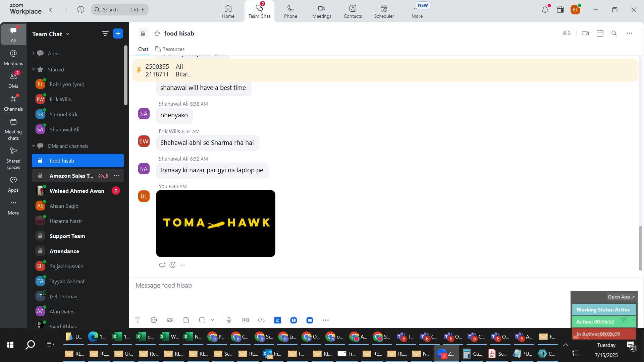Expand the screenshot options dropdown arrow

click(212, 320)
